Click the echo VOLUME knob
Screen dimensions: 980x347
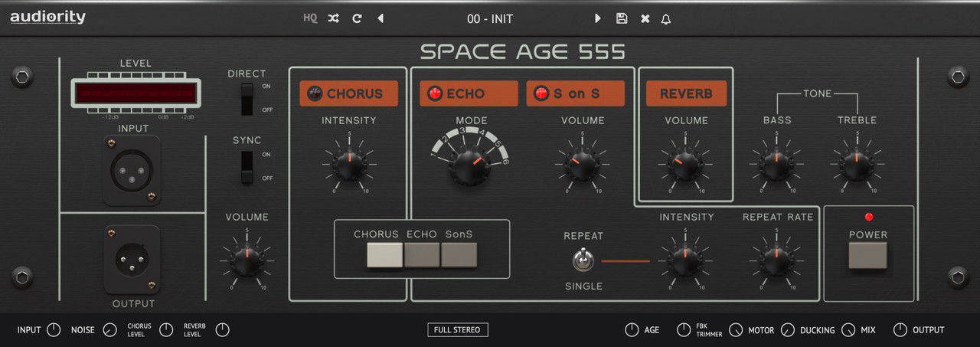pyautogui.click(x=583, y=163)
